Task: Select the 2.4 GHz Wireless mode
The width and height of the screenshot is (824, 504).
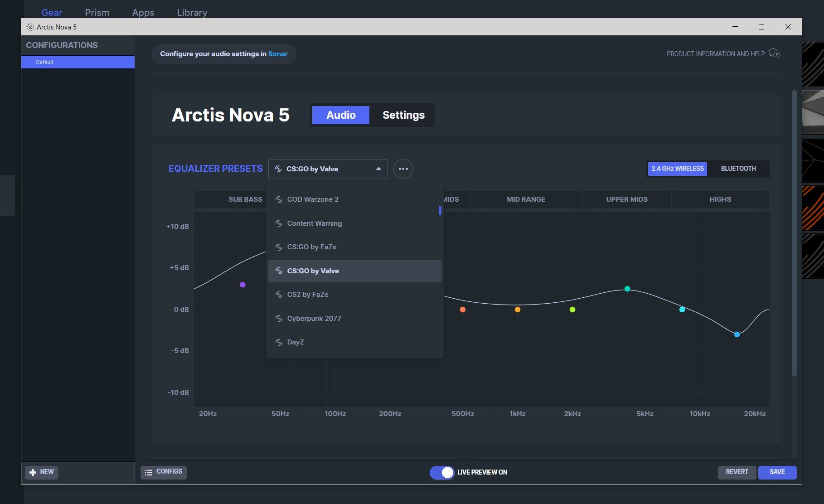Action: pos(677,169)
